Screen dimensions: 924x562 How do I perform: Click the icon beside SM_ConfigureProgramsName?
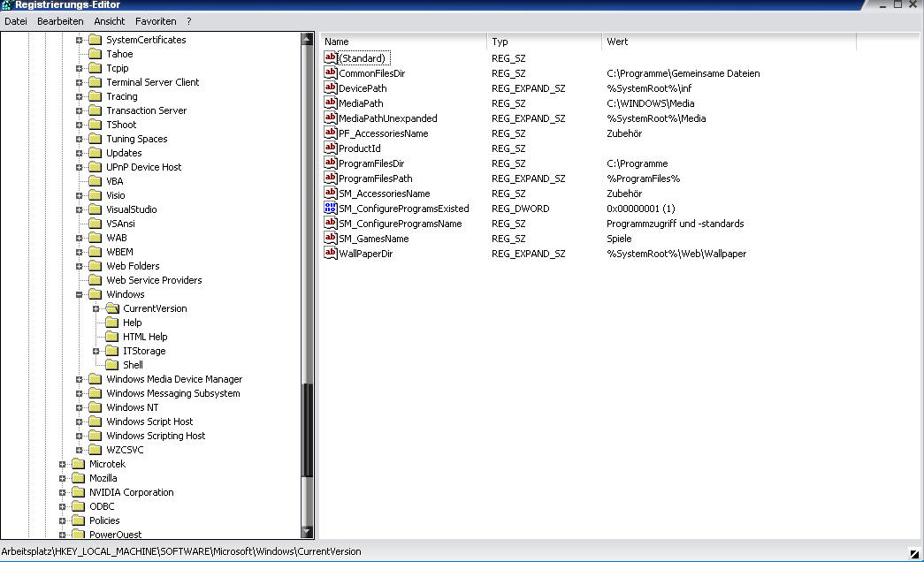(331, 224)
